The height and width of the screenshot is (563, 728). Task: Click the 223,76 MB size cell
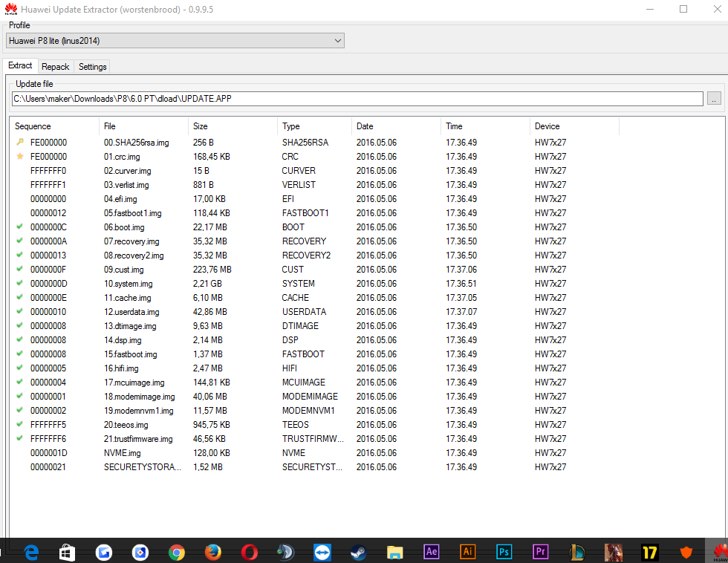click(212, 269)
